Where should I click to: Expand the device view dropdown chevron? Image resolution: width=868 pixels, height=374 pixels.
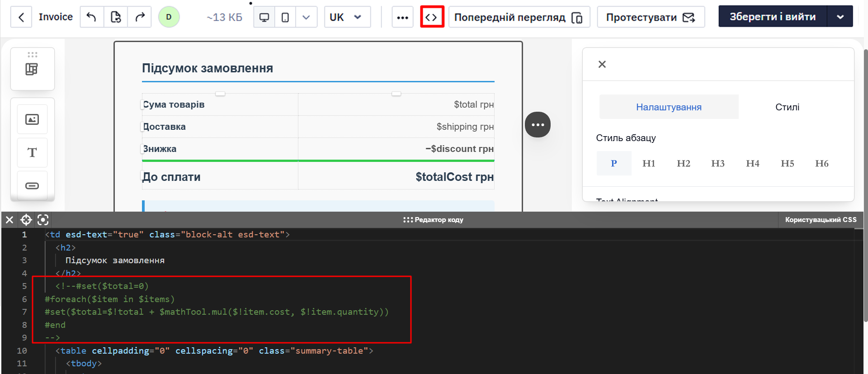(x=306, y=17)
